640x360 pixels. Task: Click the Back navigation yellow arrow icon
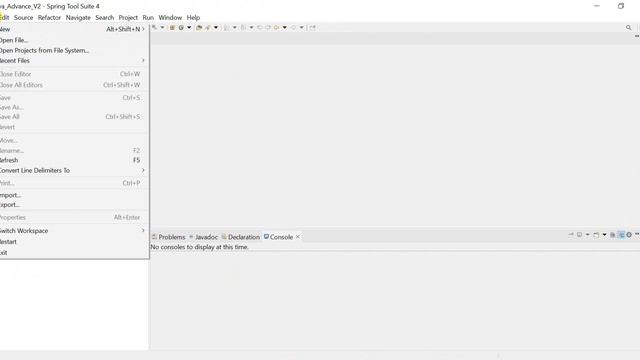pos(276,27)
